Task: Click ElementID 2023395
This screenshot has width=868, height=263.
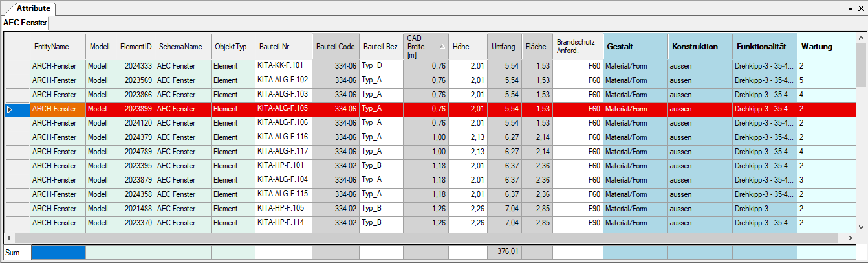Action: coord(136,166)
